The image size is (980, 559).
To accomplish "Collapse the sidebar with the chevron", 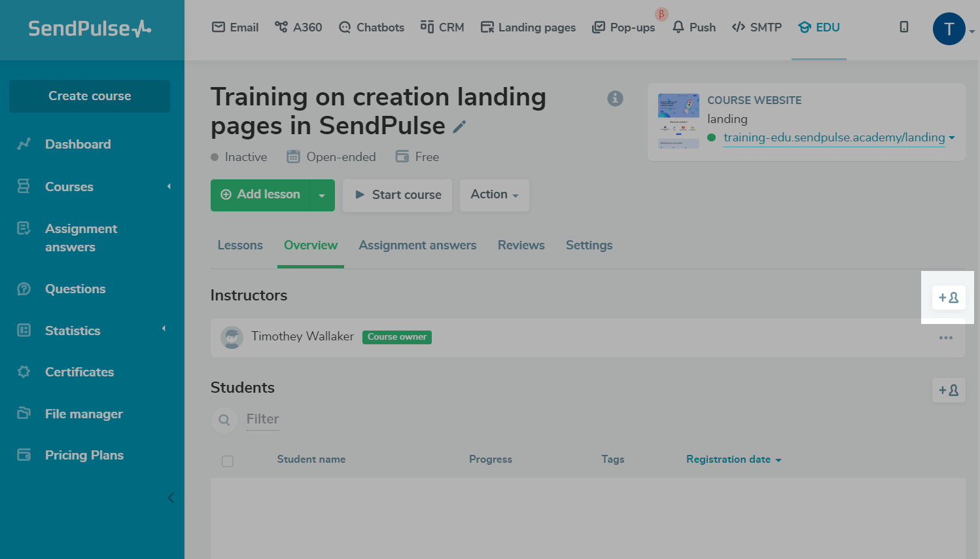I will click(171, 498).
